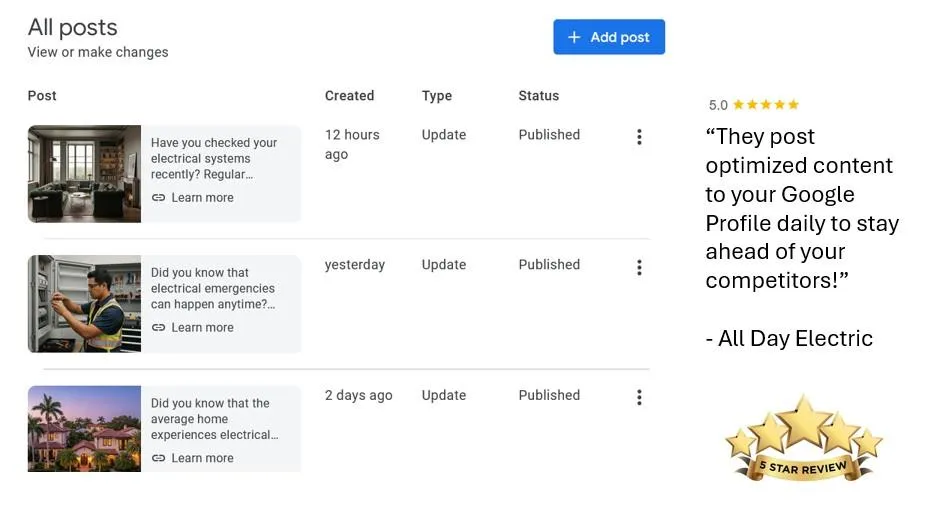Screen dimensions: 930x509
Task: Click link icon beside first post's Learn more
Action: [158, 198]
